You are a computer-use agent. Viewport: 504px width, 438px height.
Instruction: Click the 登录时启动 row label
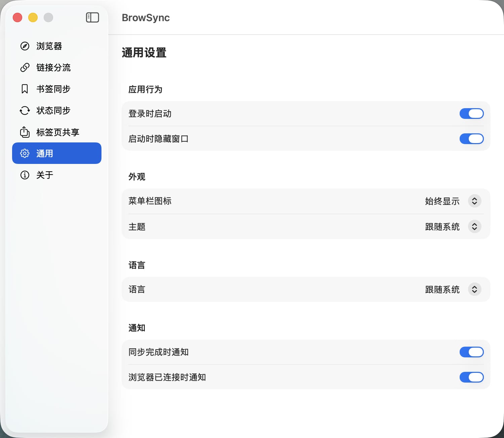150,114
